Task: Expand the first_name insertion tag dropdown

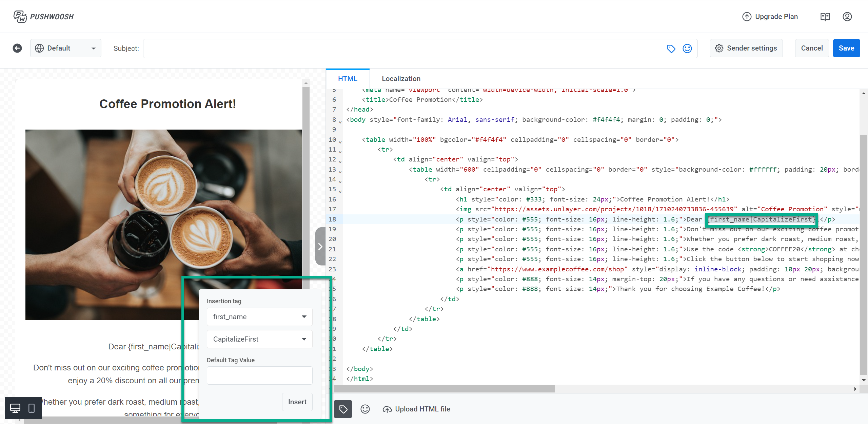Action: [x=259, y=317]
